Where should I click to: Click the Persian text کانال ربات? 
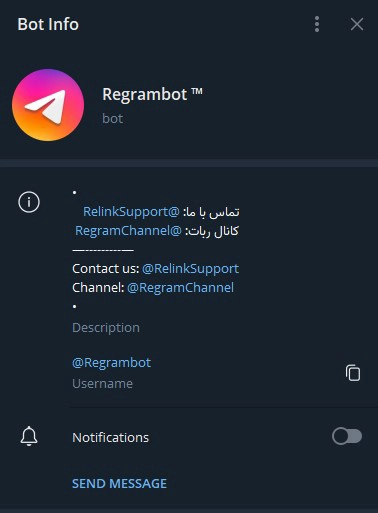click(212, 231)
